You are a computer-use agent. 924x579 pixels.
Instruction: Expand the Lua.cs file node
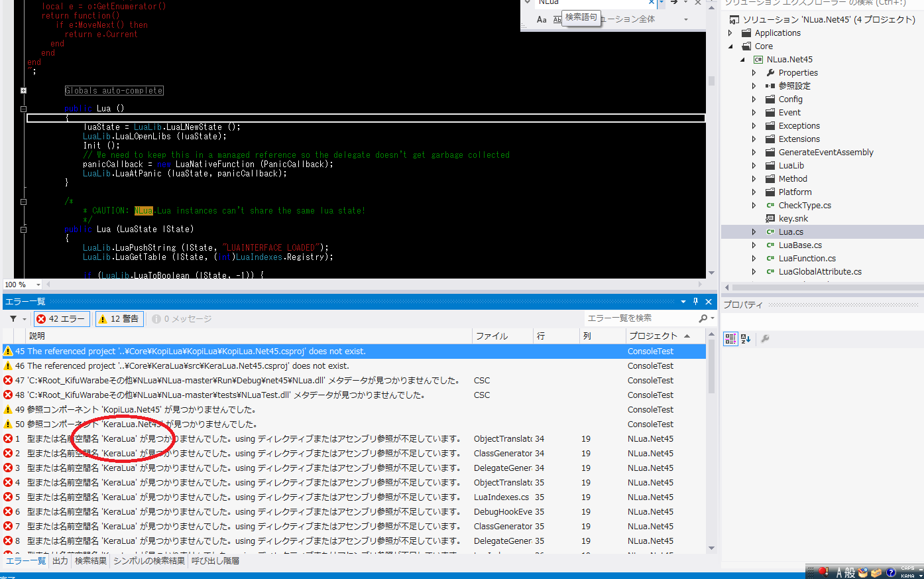click(754, 232)
